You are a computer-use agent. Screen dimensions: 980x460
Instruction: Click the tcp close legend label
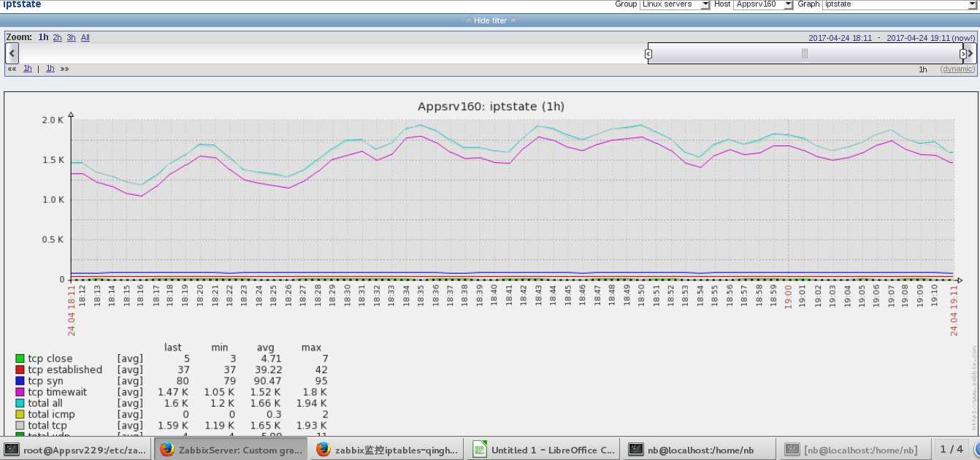50,359
